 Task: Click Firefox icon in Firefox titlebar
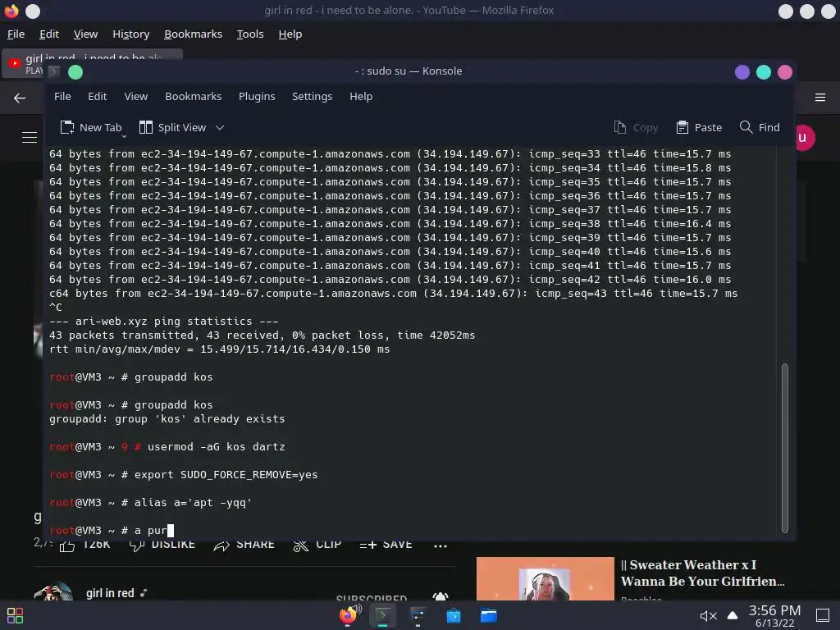pyautogui.click(x=11, y=11)
